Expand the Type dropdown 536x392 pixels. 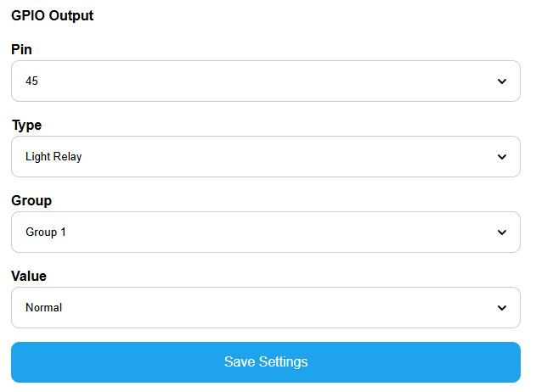265,157
